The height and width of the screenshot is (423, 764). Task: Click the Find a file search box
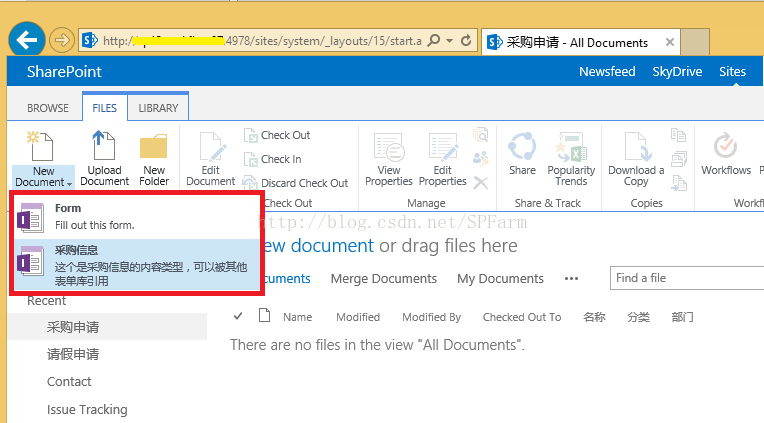tap(687, 278)
